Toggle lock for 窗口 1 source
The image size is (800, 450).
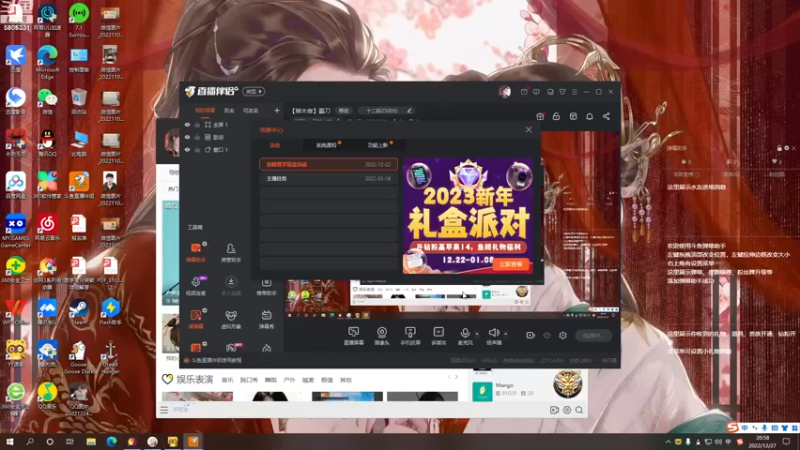click(x=197, y=150)
